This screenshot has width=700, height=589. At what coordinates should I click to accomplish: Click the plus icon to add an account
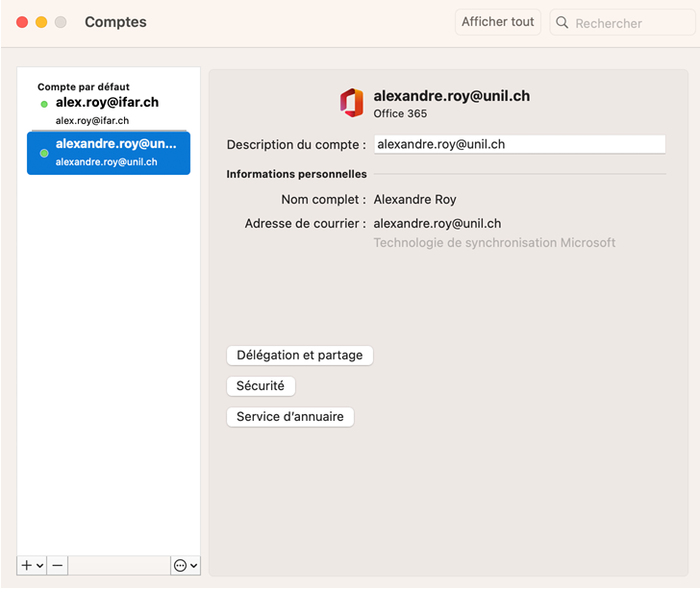point(27,566)
